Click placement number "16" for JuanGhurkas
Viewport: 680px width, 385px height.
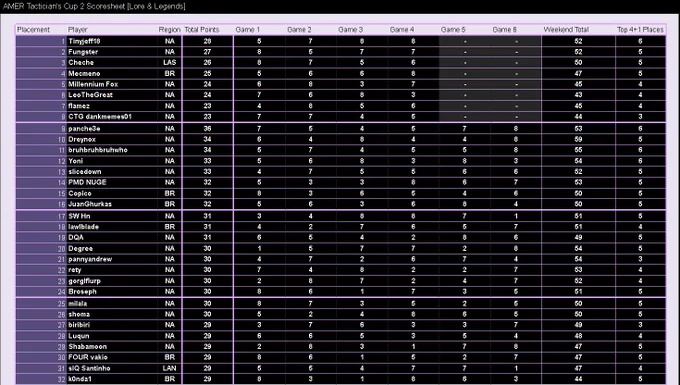(x=61, y=205)
